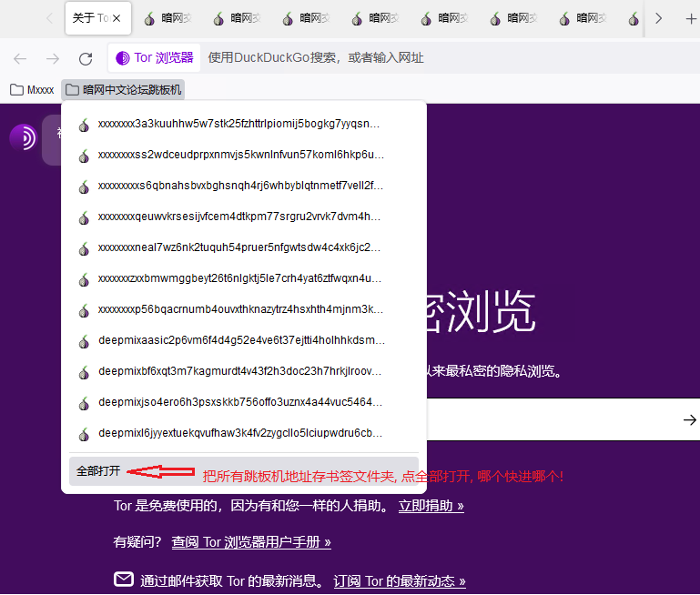The image size is (700, 595).
Task: Click the Tor logo on the page
Action: [24, 137]
